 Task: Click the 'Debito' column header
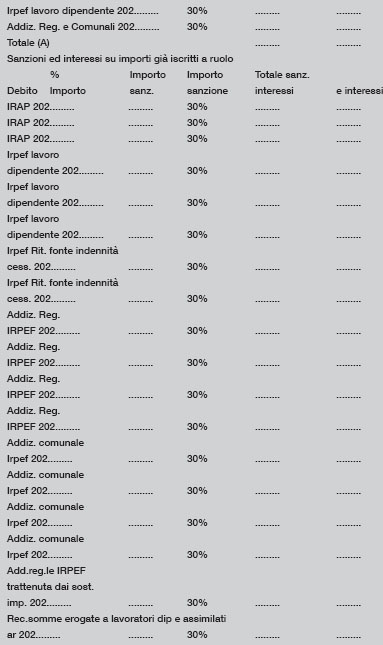22,90
